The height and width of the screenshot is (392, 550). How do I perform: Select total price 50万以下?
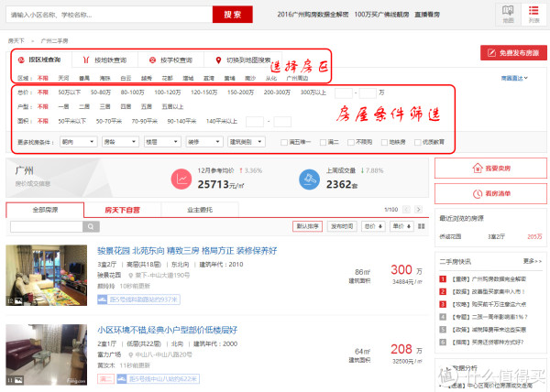[x=70, y=93]
